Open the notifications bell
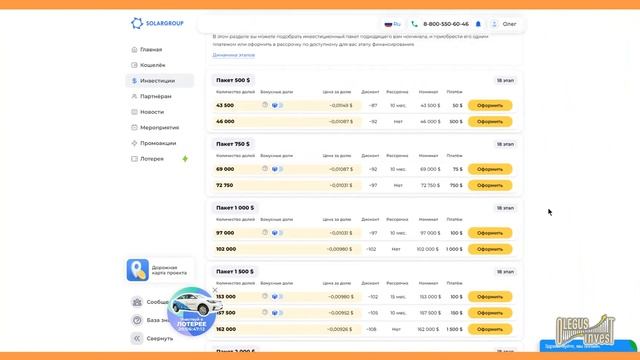This screenshot has height=360, width=640. (x=478, y=24)
